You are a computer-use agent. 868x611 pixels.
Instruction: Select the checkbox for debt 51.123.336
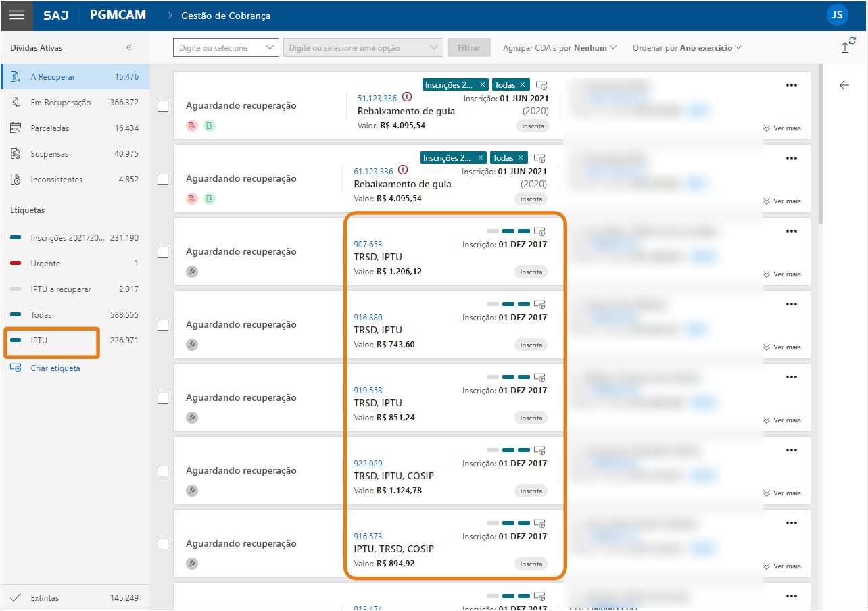(x=163, y=106)
